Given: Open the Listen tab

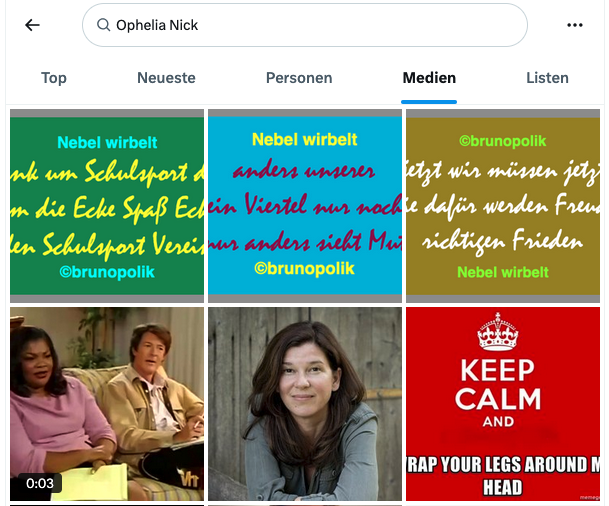Looking at the screenshot, I should (x=547, y=78).
